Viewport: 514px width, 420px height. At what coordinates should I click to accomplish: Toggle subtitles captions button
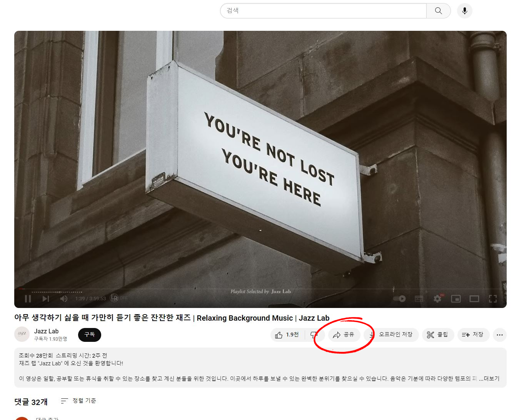pyautogui.click(x=419, y=299)
